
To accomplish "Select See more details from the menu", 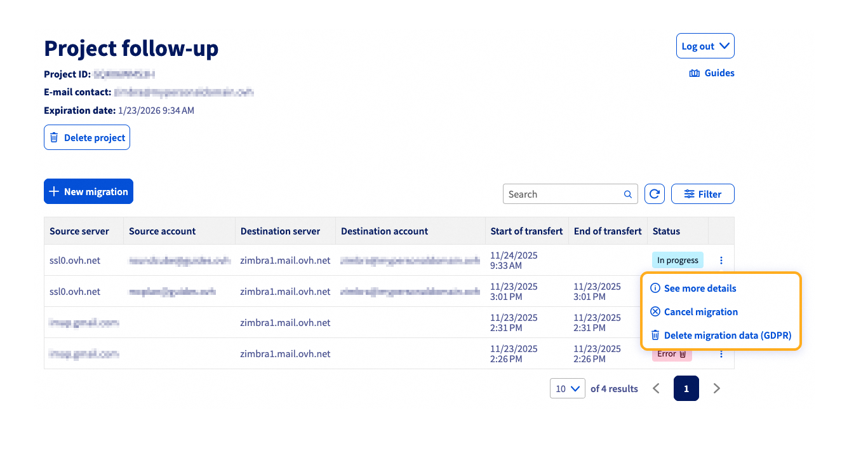I will point(700,289).
